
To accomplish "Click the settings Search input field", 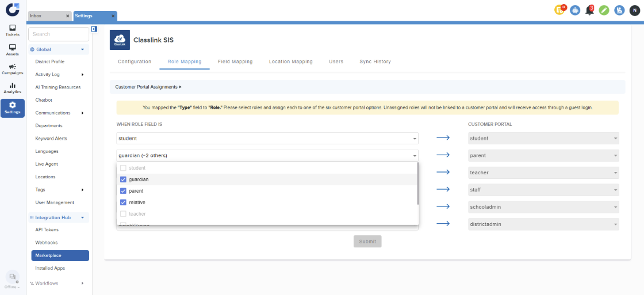I will point(59,34).
